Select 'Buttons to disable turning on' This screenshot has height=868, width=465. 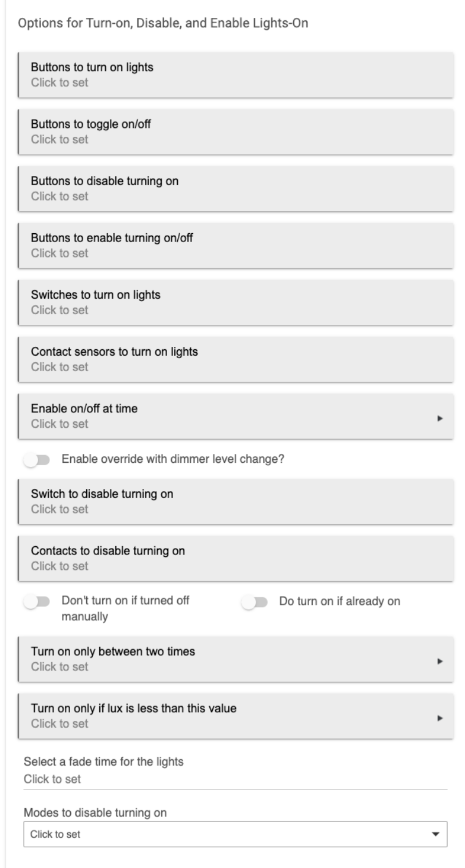[236, 188]
